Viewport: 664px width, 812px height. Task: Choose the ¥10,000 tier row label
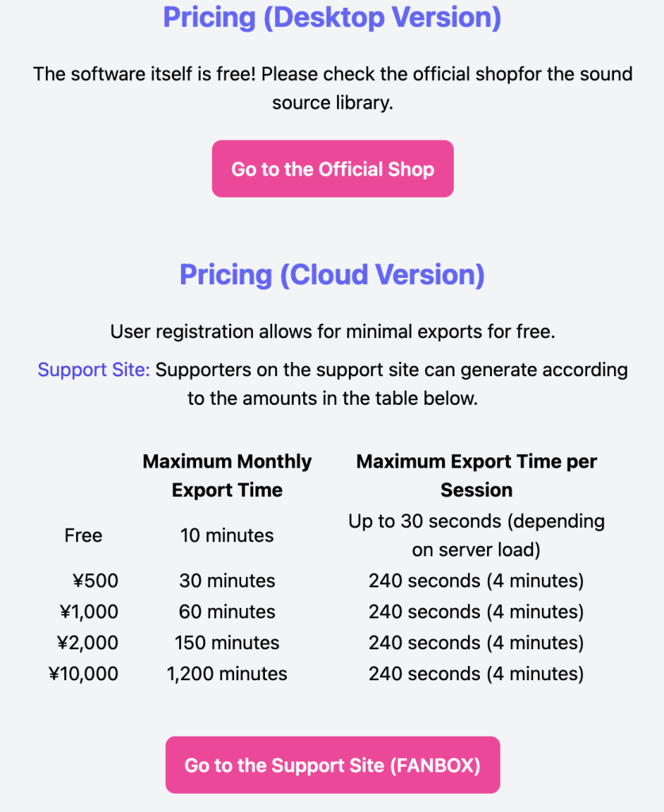(x=83, y=674)
